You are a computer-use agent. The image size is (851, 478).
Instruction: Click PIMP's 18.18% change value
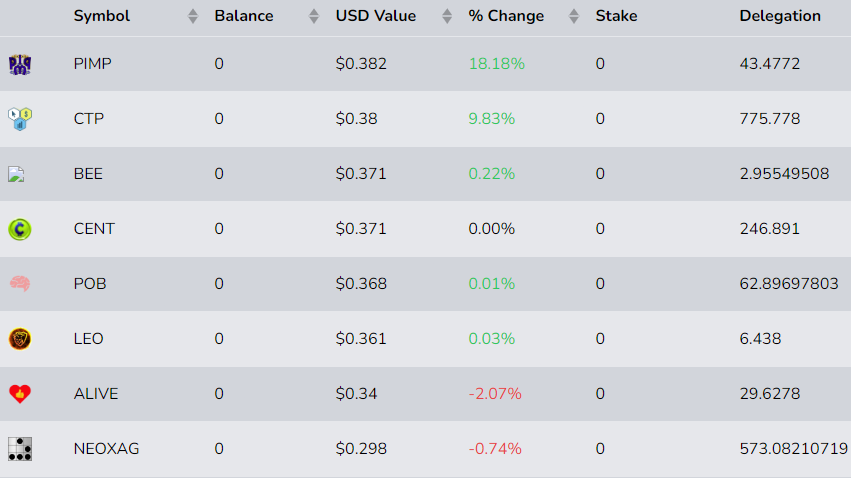tap(496, 64)
